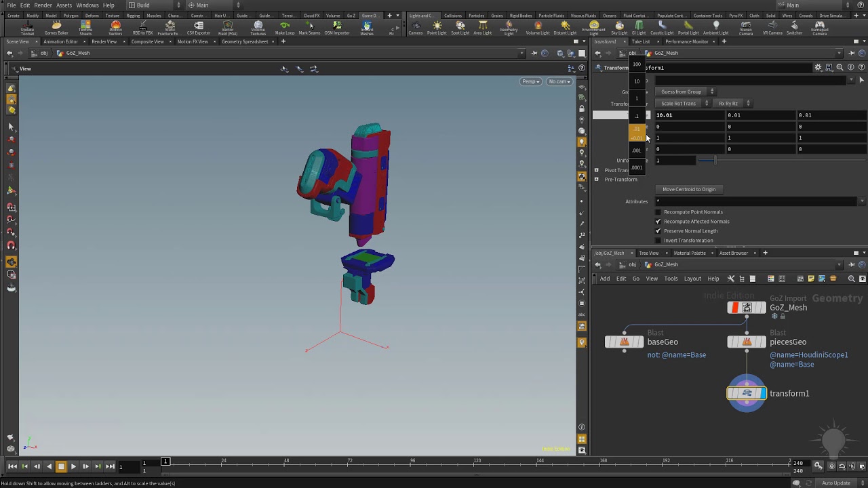
Task: Add a Gamepad Camera
Action: [x=819, y=28]
